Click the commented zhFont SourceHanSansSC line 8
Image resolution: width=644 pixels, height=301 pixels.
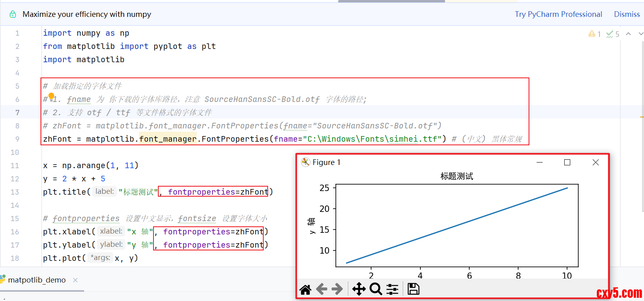tap(242, 126)
